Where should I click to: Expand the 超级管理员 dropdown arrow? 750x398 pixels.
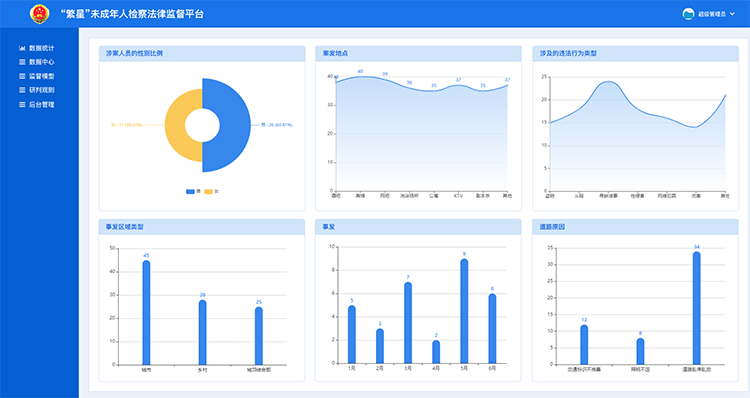point(732,14)
